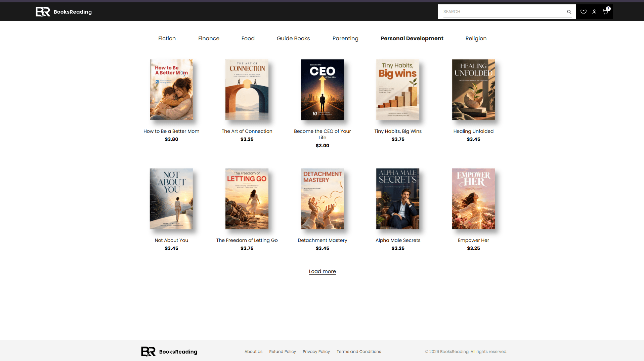Click the Load more link
Screen dimensions: 644x361
click(323, 271)
